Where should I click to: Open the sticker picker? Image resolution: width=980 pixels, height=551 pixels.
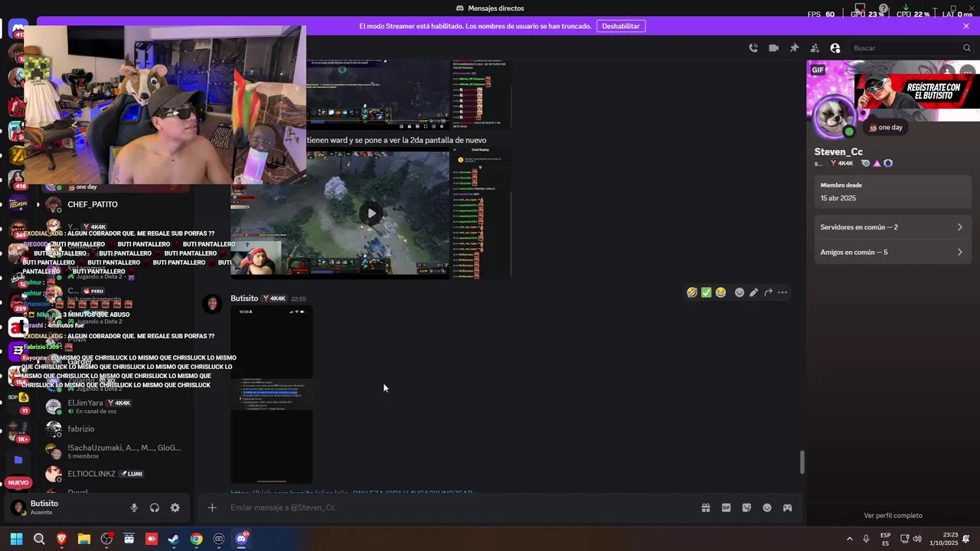pyautogui.click(x=746, y=508)
